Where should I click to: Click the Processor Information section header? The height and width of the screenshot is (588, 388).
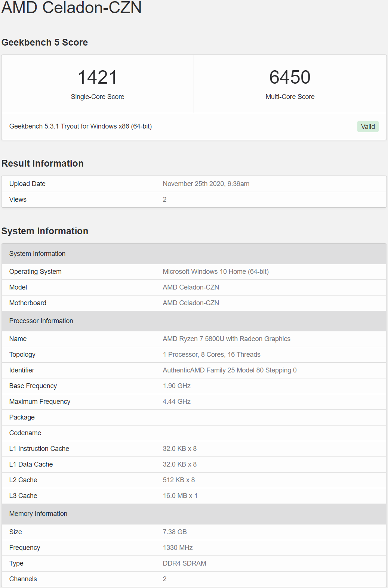[x=41, y=321]
